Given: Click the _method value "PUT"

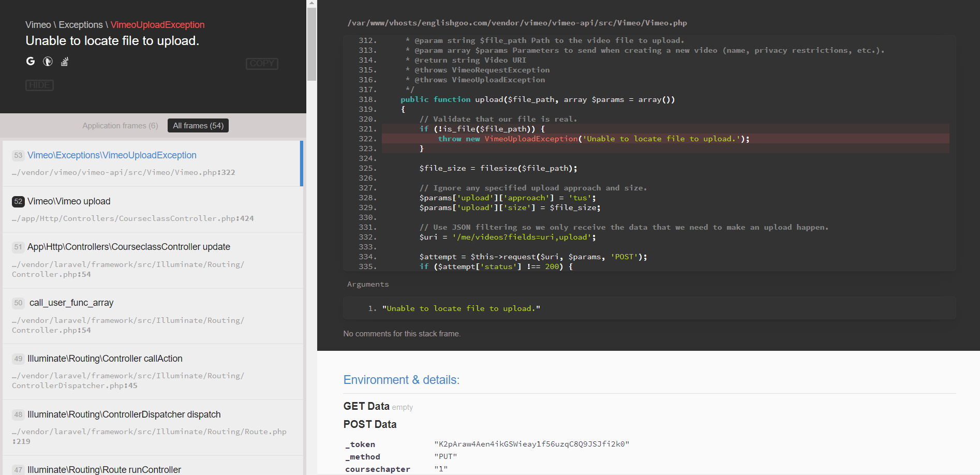Looking at the screenshot, I should 446,456.
